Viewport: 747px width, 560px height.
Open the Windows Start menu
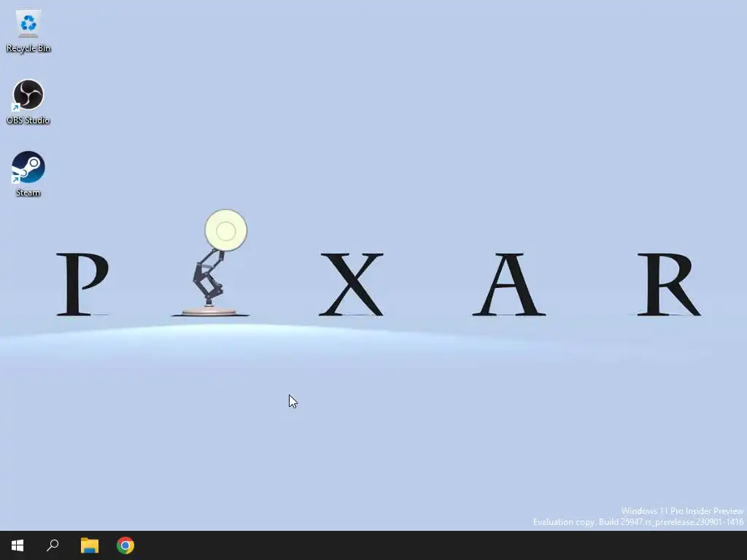(x=18, y=545)
